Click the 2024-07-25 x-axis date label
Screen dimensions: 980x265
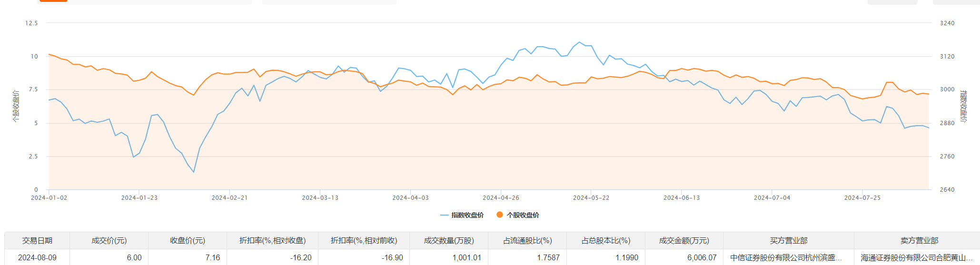[862, 198]
